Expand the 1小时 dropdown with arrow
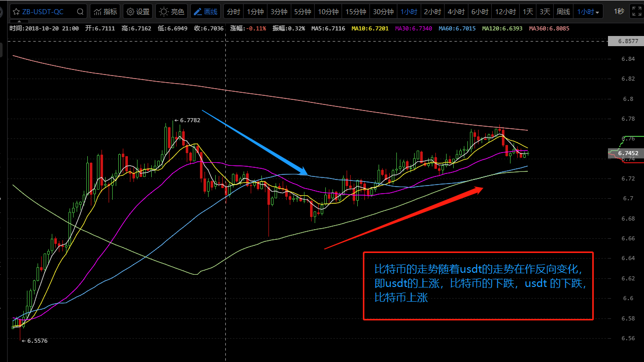This screenshot has width=644, height=362. pyautogui.click(x=588, y=12)
